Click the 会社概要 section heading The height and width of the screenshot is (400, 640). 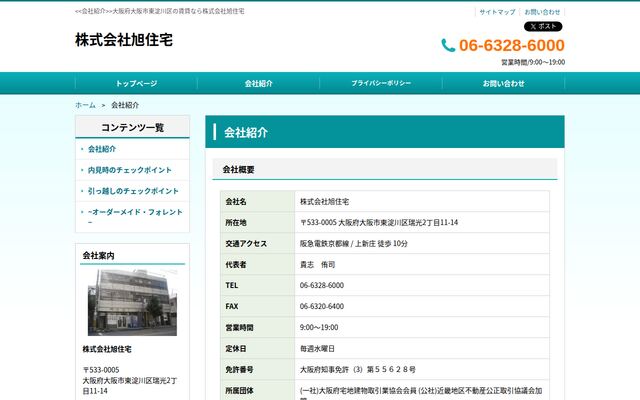click(385, 169)
